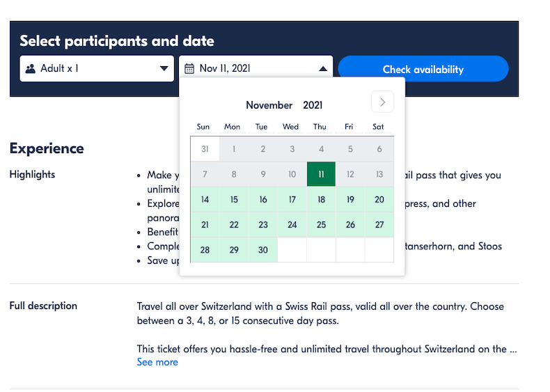Pick November 25 as travel date
The width and height of the screenshot is (550, 392).
click(321, 224)
